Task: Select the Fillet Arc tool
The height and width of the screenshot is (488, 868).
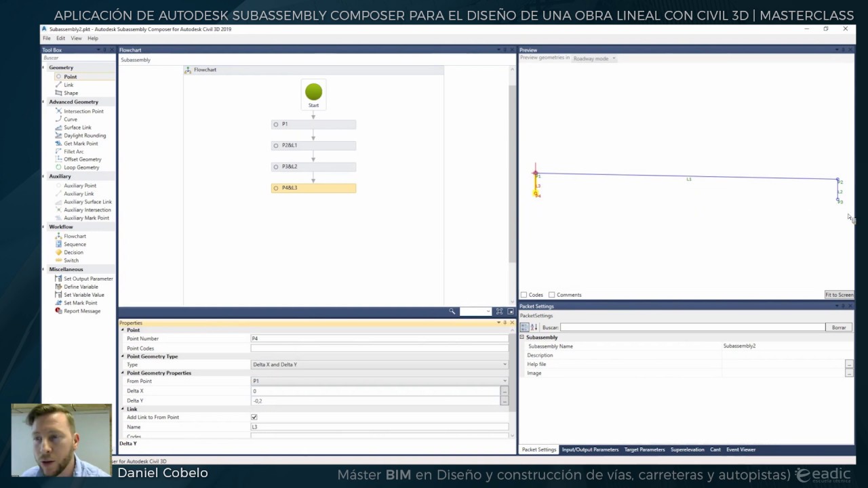Action: pos(74,152)
